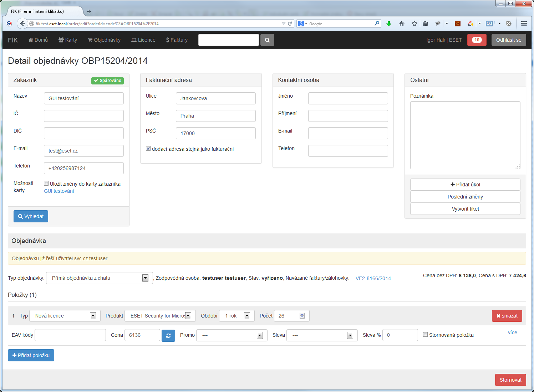Click the magnifier search button in navbar
534x392 pixels.
[267, 40]
